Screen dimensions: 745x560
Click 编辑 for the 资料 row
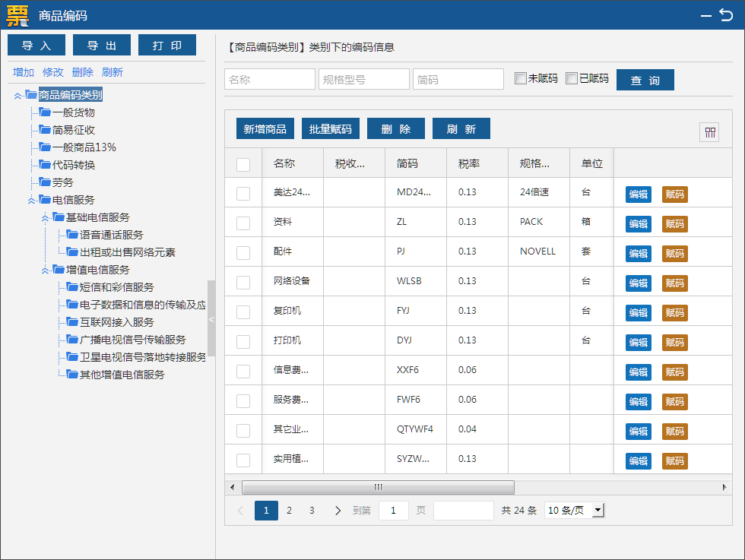[638, 223]
